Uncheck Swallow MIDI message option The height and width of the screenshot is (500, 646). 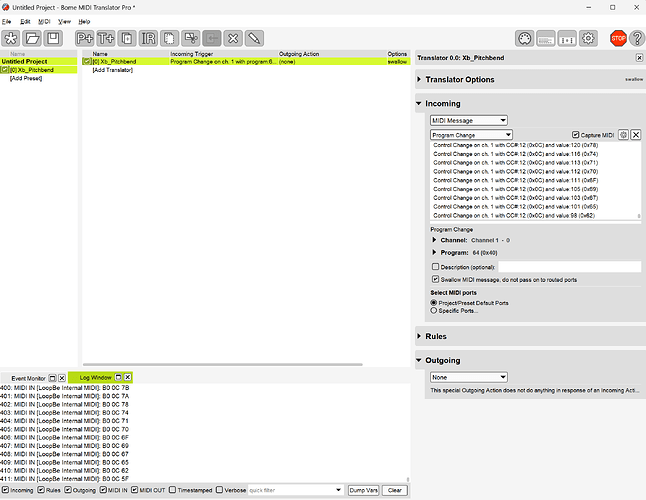pyautogui.click(x=435, y=279)
